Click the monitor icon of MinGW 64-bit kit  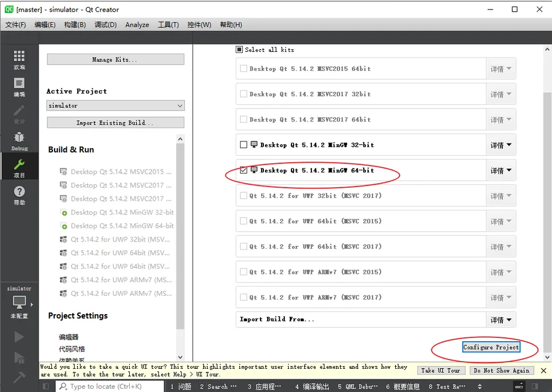point(254,169)
